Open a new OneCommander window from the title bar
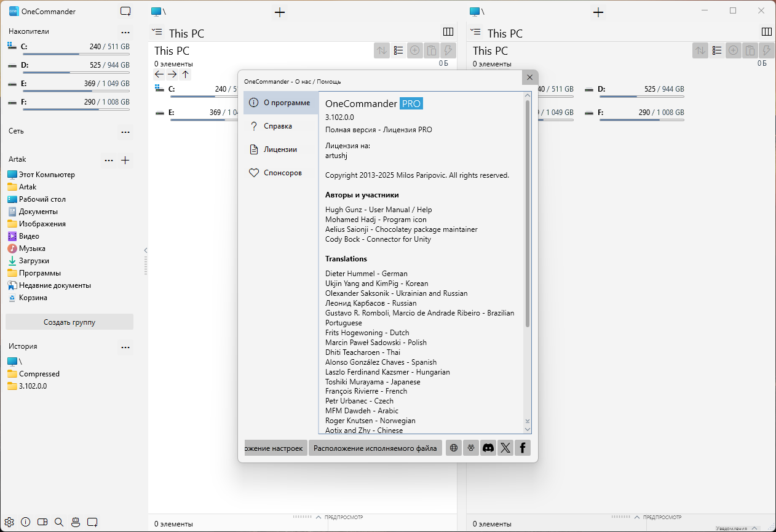This screenshot has height=532, width=776. click(x=125, y=11)
